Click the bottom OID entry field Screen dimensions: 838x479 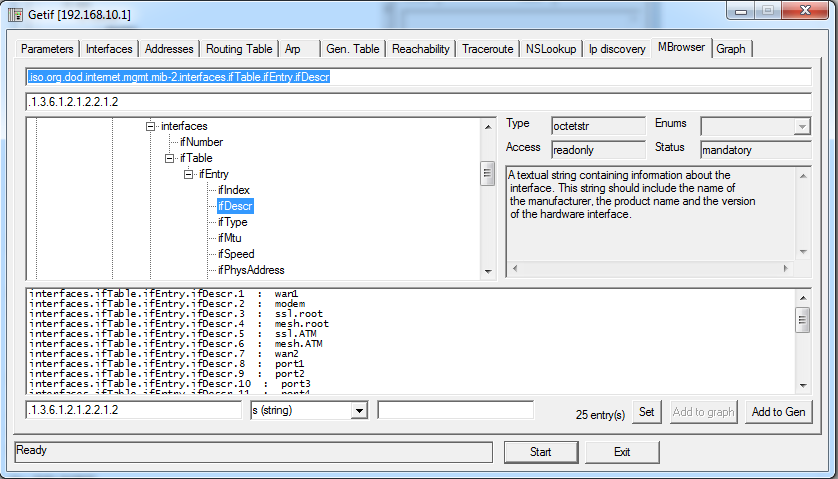(134, 410)
